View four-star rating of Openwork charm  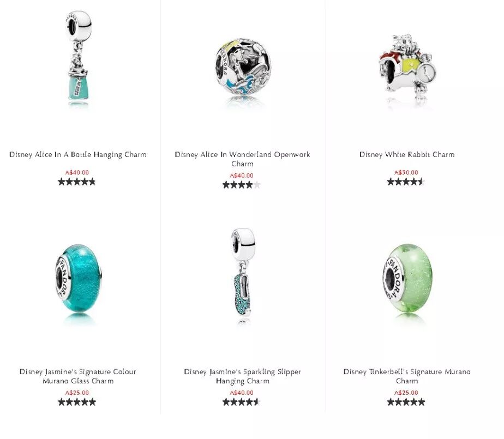242,185
